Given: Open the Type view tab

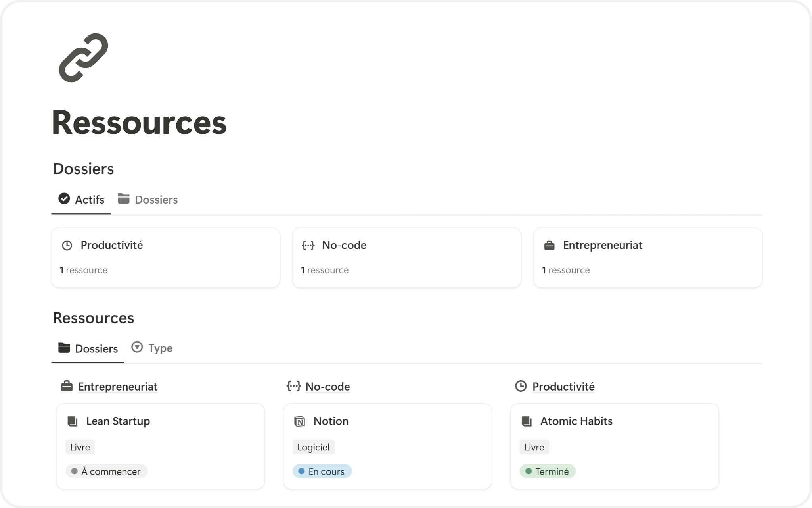Looking at the screenshot, I should [x=152, y=348].
